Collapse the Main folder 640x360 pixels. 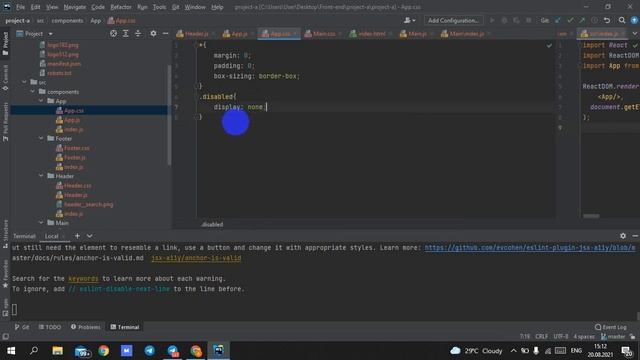point(41,223)
